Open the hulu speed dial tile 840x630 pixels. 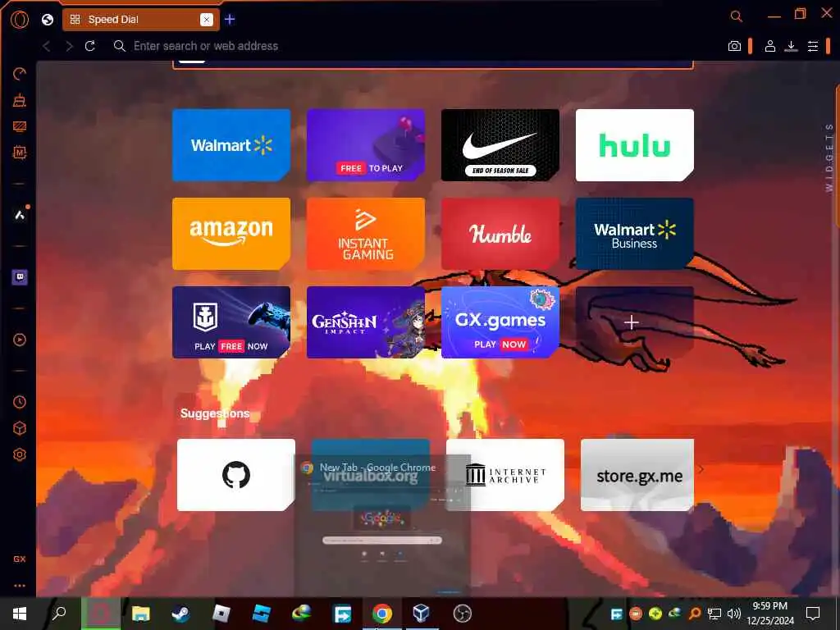click(635, 145)
